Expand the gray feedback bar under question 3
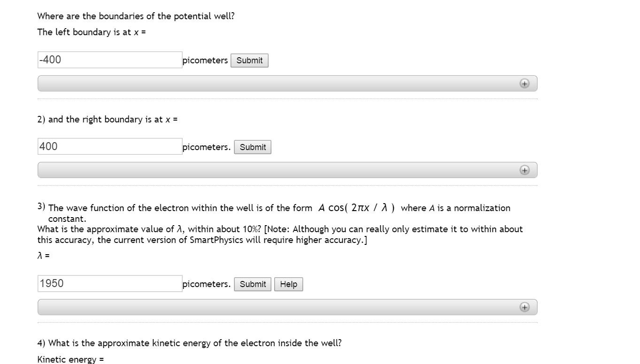 pyautogui.click(x=287, y=307)
